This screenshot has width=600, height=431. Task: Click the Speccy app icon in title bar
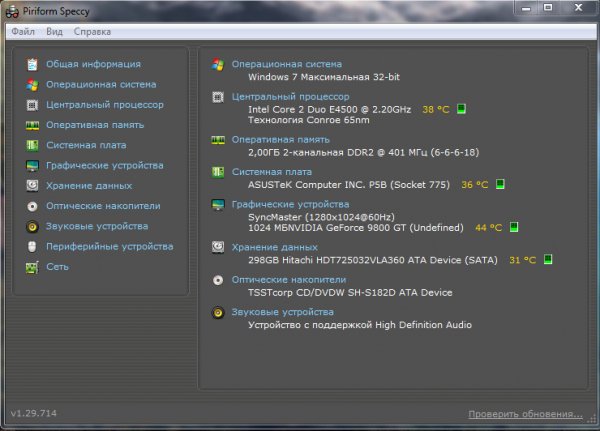coord(12,11)
